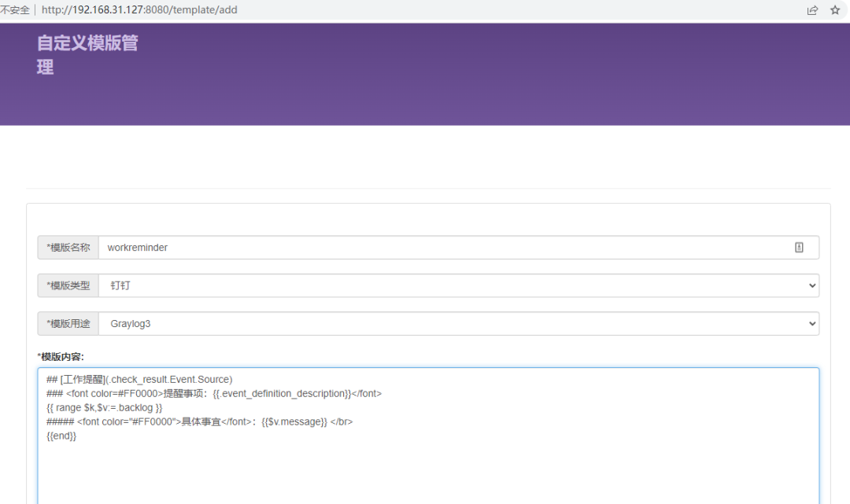Open the 模版用途 dropdown showing Graylog3
The width and height of the screenshot is (850, 504).
click(459, 324)
